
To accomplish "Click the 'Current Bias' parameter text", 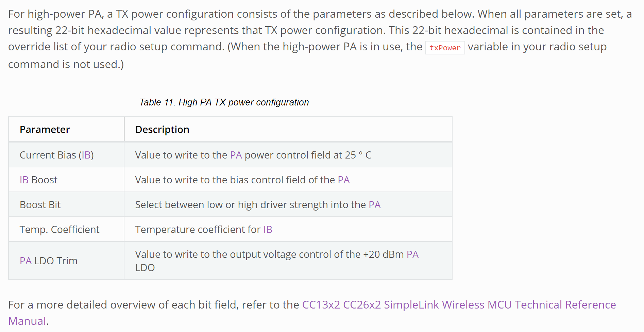I will tap(48, 155).
